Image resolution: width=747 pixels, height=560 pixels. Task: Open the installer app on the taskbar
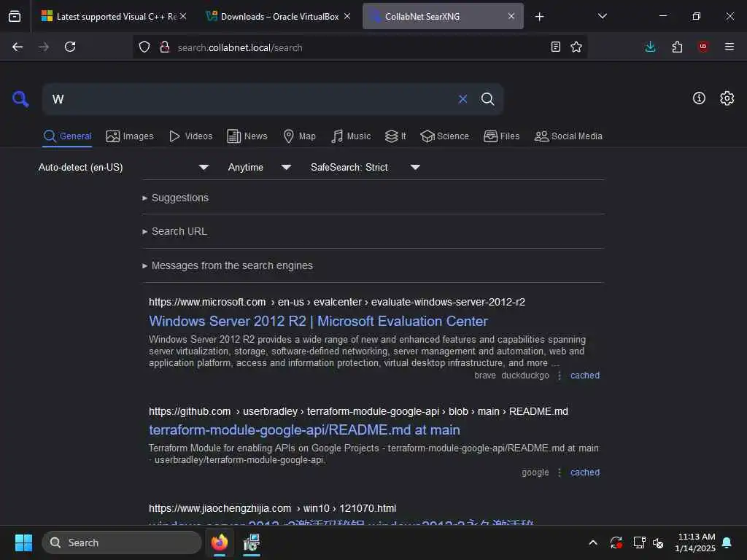point(252,542)
